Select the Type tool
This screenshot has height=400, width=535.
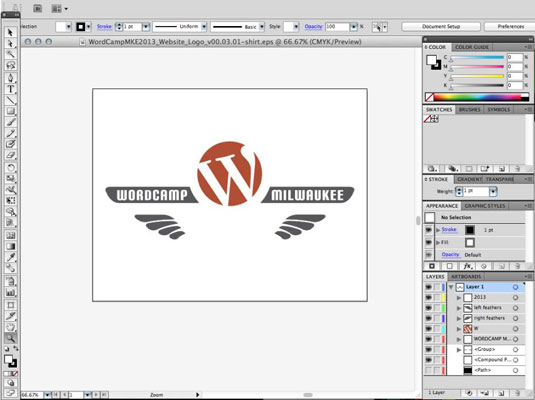click(10, 89)
